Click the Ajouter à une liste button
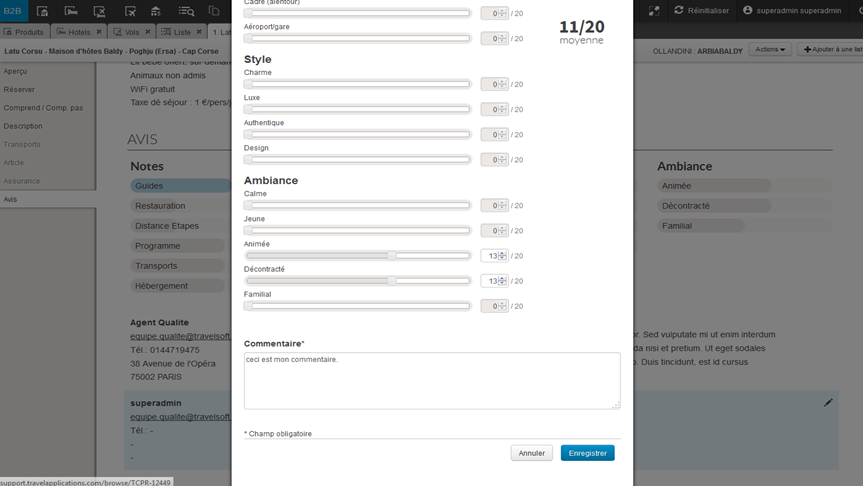This screenshot has width=863, height=486. point(832,49)
